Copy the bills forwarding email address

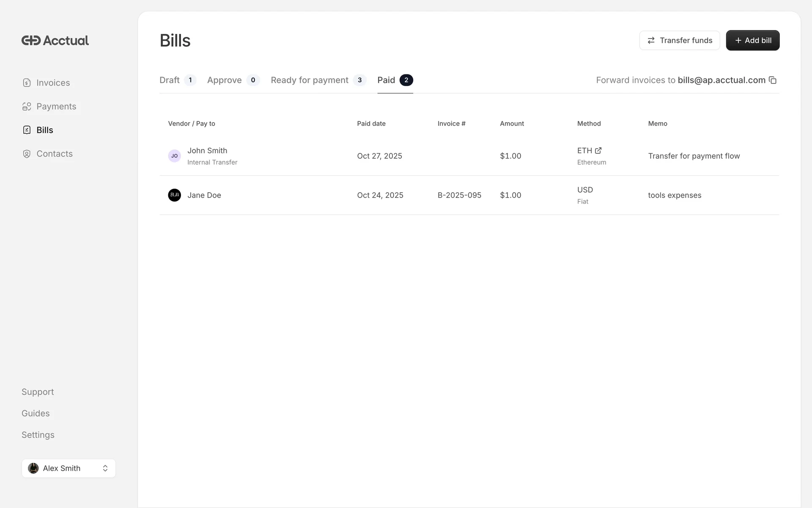(x=772, y=80)
